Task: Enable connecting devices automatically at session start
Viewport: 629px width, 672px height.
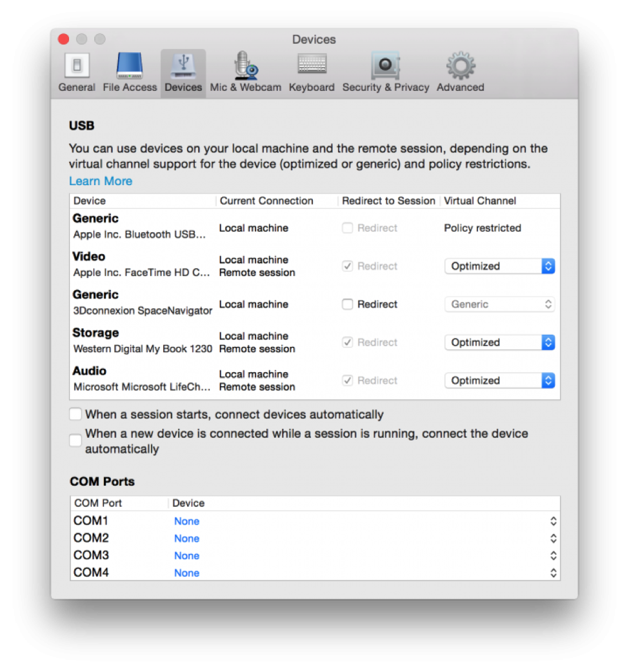Action: [x=75, y=414]
